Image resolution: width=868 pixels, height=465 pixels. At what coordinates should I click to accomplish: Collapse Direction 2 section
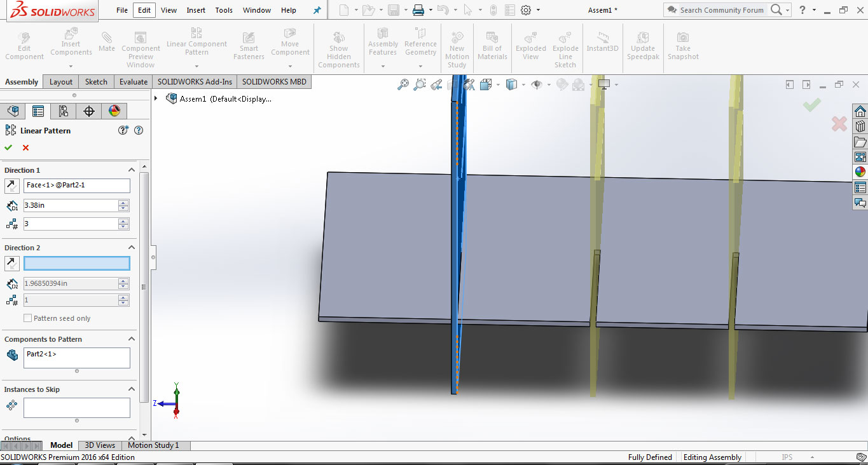click(132, 248)
